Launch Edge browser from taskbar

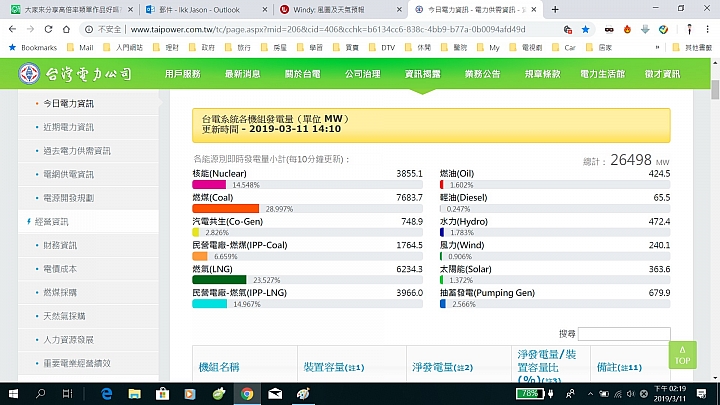[x=107, y=394]
